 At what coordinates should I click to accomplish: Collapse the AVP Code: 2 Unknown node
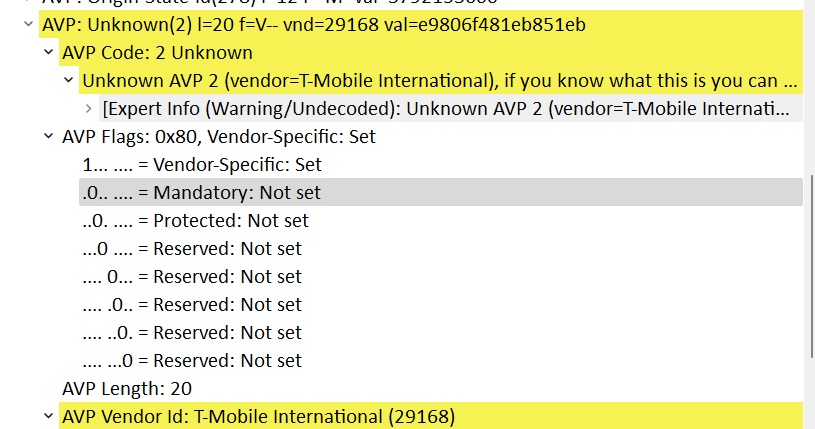[x=48, y=52]
